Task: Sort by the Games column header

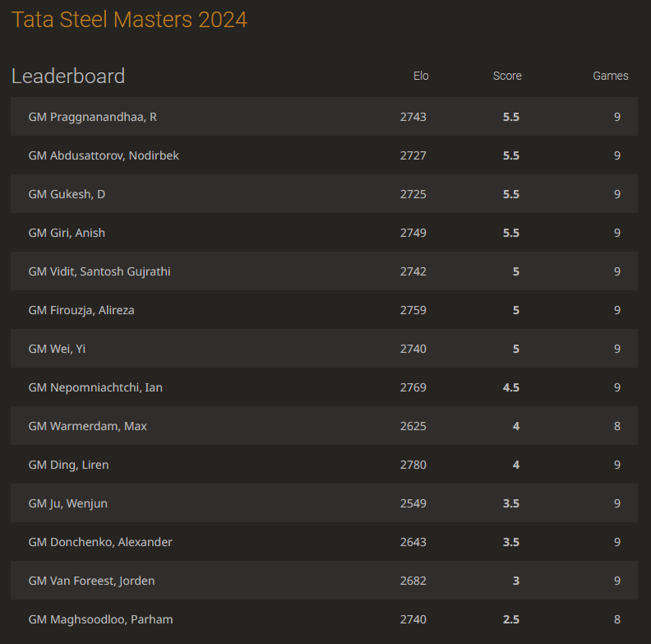Action: point(611,76)
